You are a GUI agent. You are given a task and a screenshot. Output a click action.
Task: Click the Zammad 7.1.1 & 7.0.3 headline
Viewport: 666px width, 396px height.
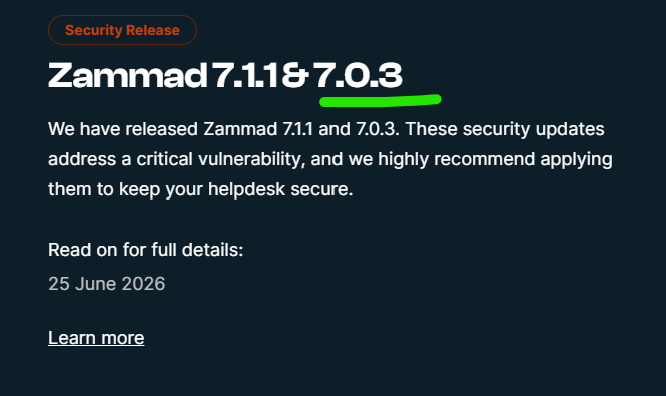click(225, 76)
